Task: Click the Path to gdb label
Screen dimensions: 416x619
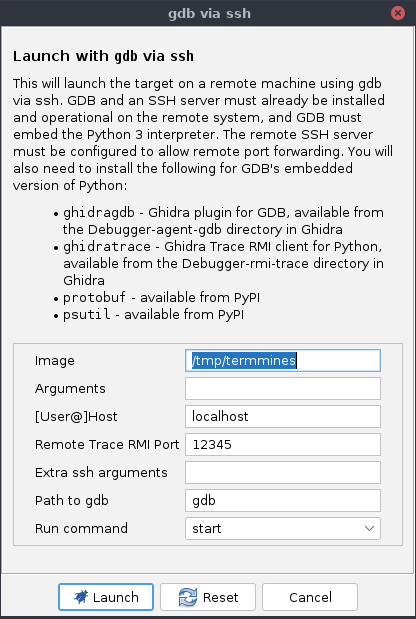Action: [71, 501]
